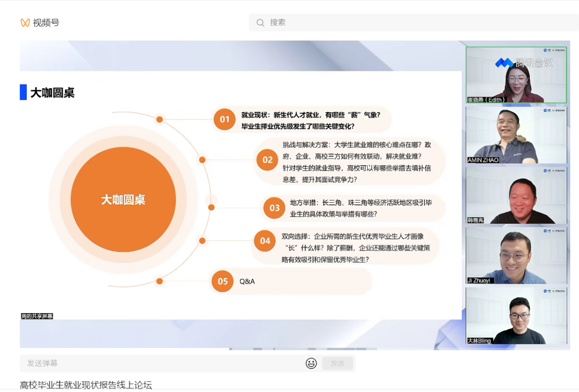Open the emoji picker smiley icon
Image resolution: width=579 pixels, height=392 pixels.
(x=311, y=363)
